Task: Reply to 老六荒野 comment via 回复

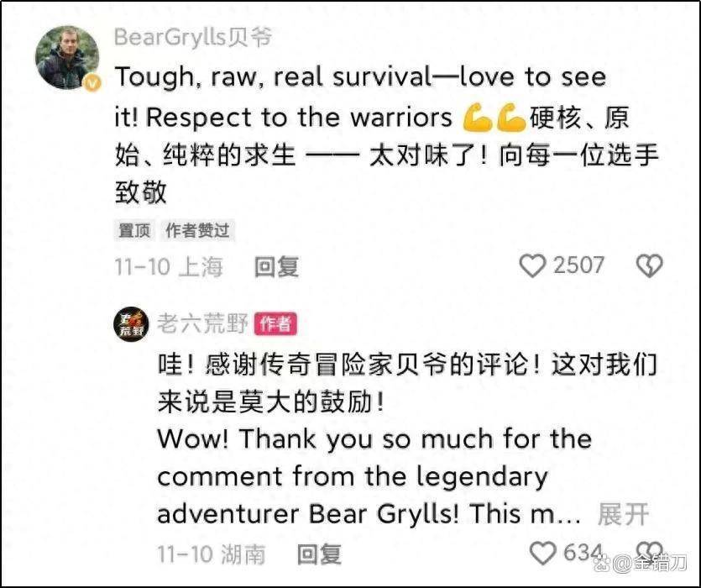Action: (319, 554)
